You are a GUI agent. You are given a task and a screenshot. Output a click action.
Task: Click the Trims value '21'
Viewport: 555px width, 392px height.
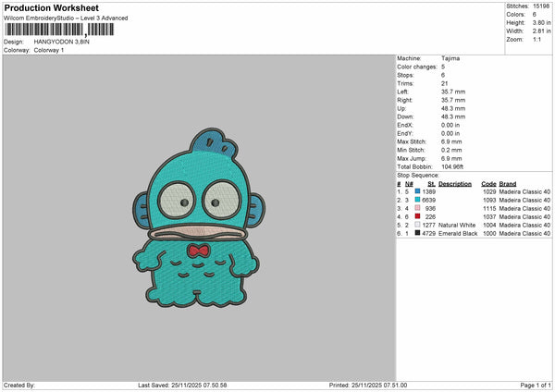tap(445, 83)
